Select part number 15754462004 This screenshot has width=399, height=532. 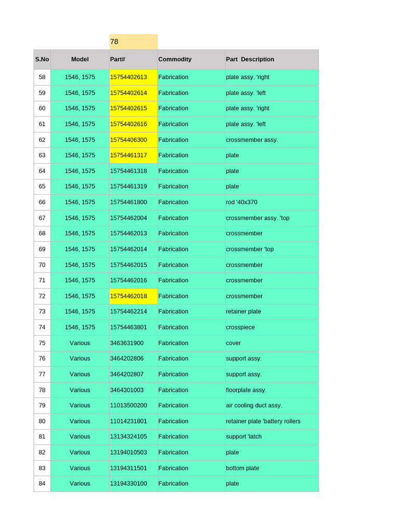[134, 218]
